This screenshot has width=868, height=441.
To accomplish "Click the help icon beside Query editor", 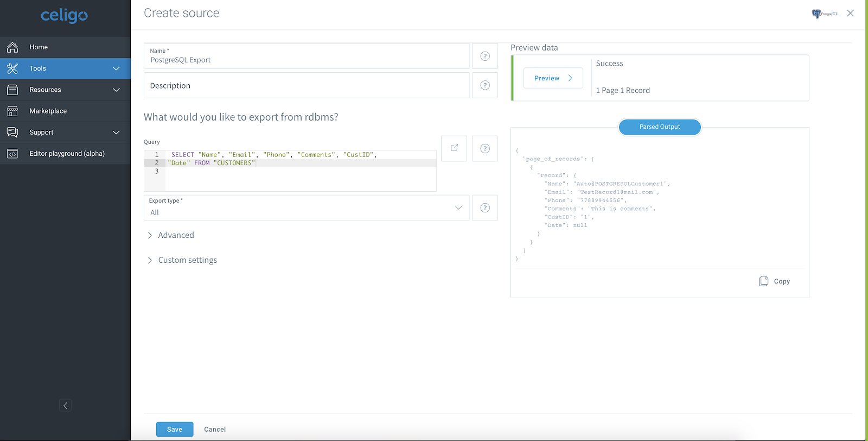I will [x=485, y=148].
